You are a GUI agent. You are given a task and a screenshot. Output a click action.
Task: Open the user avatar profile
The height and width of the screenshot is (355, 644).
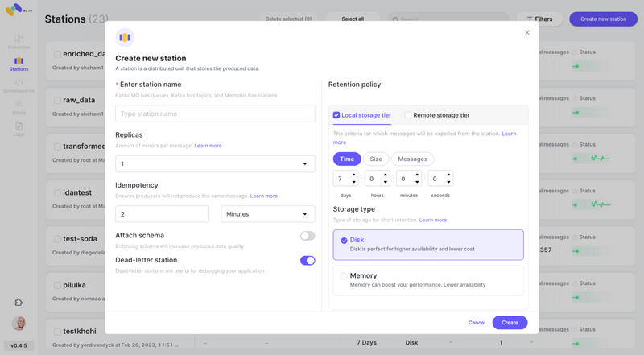point(19,324)
